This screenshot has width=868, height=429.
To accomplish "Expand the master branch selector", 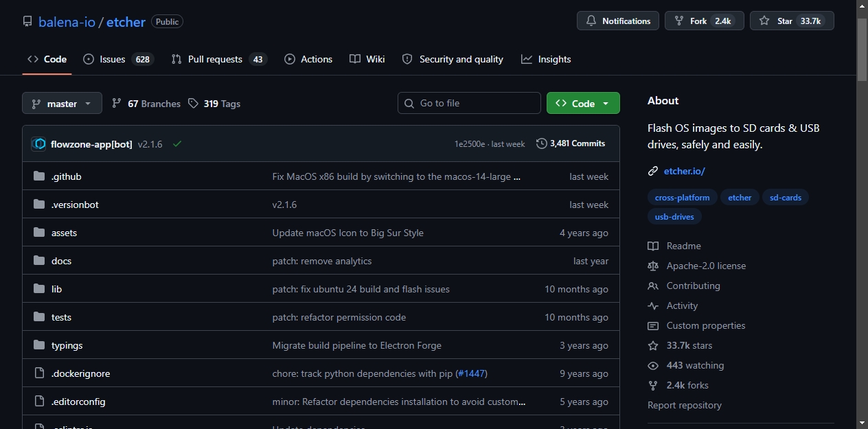I will [62, 104].
